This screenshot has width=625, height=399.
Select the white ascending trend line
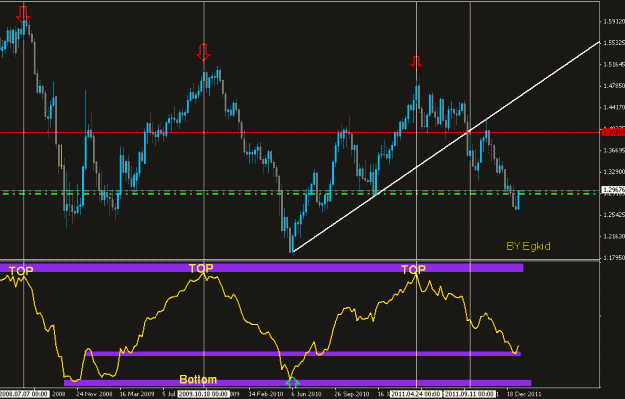pyautogui.click(x=446, y=147)
